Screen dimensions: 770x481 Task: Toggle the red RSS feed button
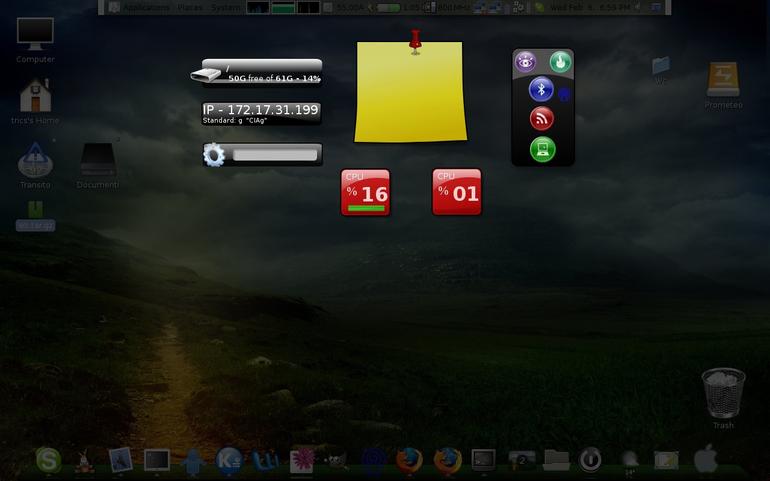click(x=542, y=118)
